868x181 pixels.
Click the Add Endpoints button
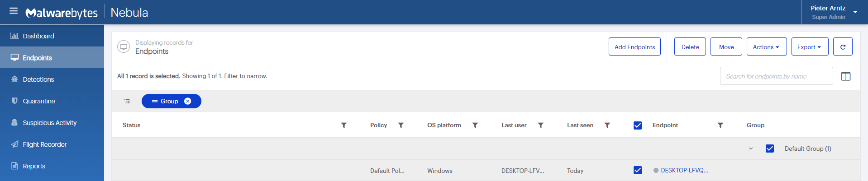(x=634, y=47)
